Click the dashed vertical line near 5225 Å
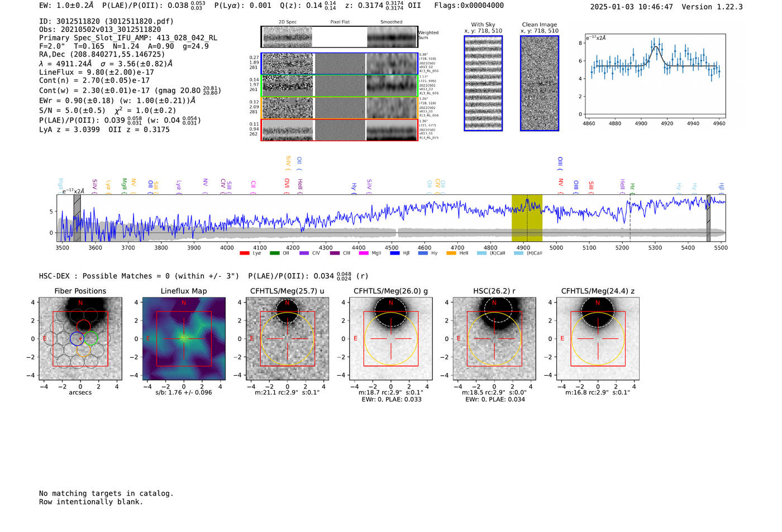Screen dimensions: 782x532 point(630,218)
